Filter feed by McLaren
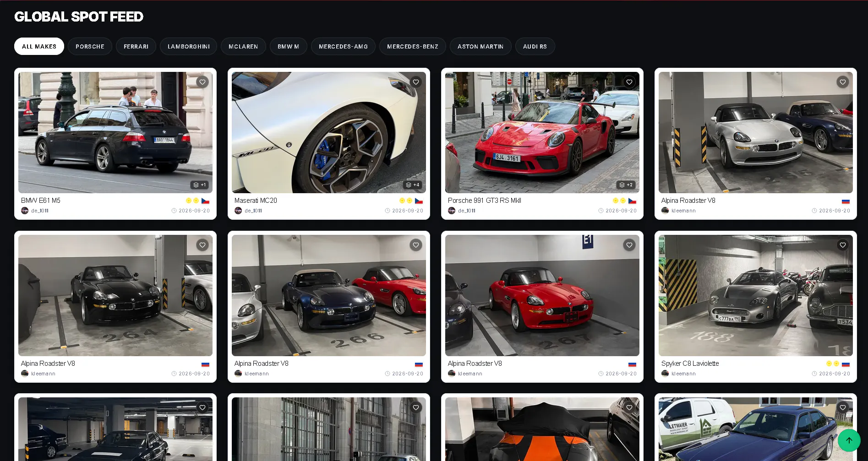Viewport: 868px width, 461px height. click(x=243, y=46)
